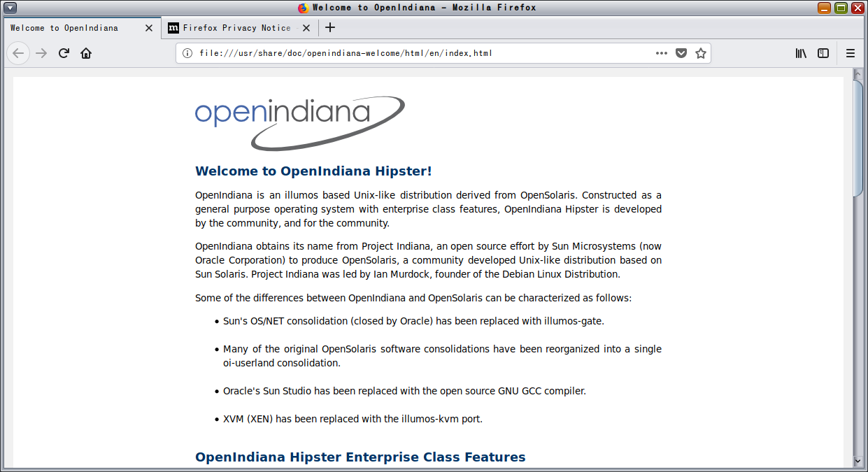Open the Firefox hamburger menu
The image size is (868, 472).
point(851,53)
